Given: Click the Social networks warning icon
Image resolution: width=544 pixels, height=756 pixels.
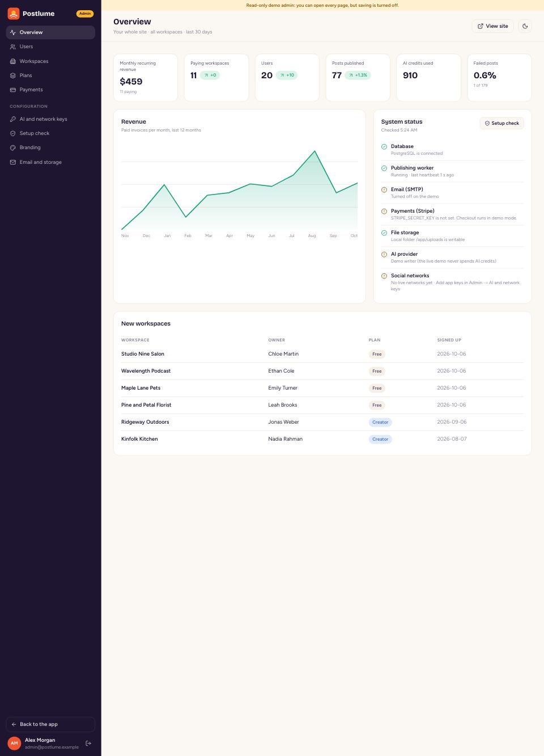Looking at the screenshot, I should (x=384, y=276).
